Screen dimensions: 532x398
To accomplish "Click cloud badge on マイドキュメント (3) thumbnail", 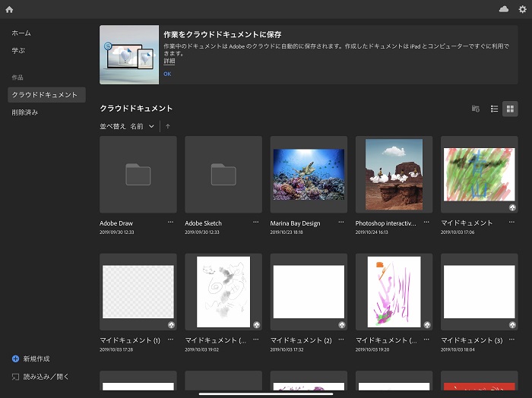I will coord(512,325).
